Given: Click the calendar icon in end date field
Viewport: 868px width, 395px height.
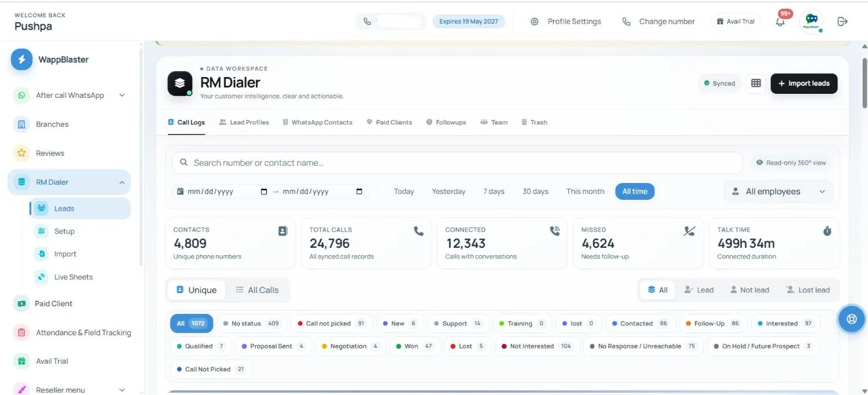Looking at the screenshot, I should click(359, 192).
